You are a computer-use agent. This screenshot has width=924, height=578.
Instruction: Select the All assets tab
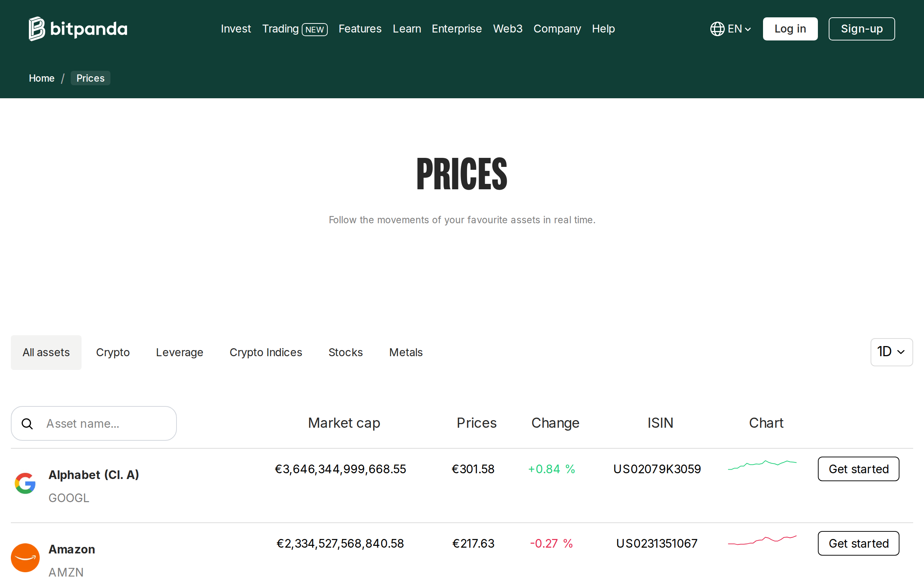pos(46,352)
